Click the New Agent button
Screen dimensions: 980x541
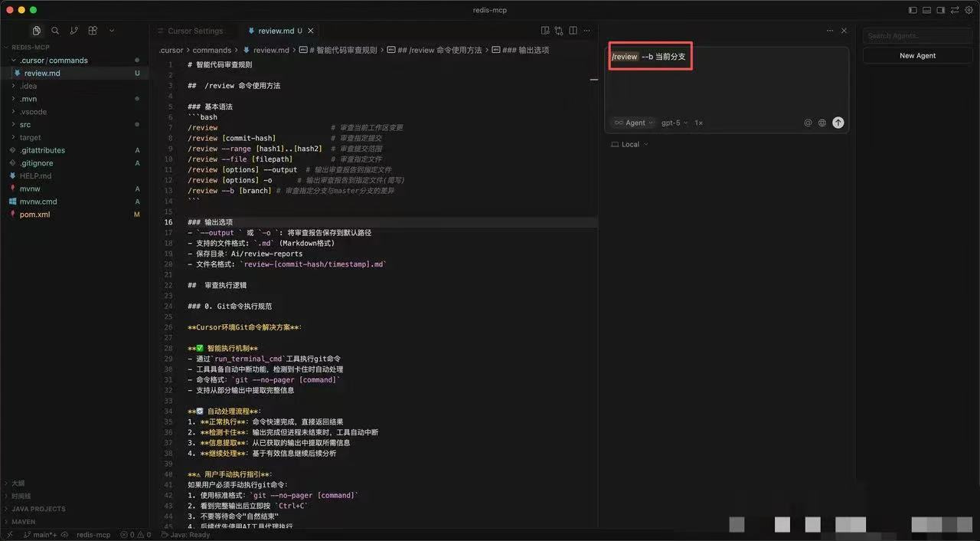click(917, 56)
